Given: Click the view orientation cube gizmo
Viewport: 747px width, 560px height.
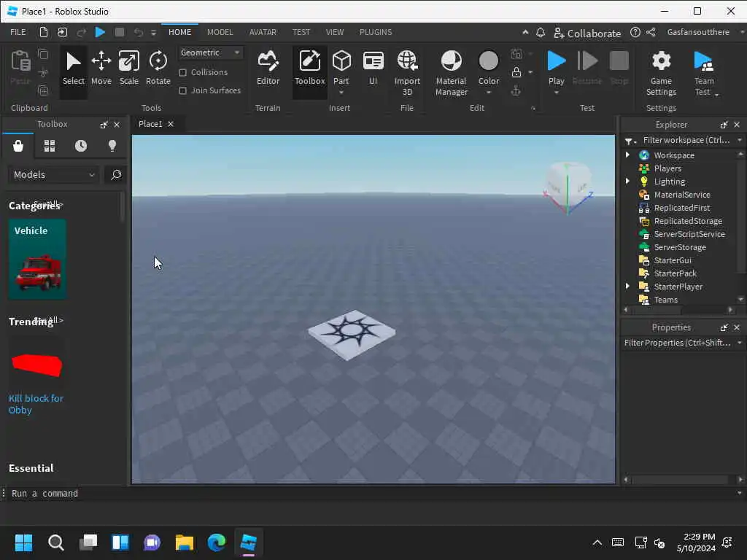Looking at the screenshot, I should pyautogui.click(x=568, y=187).
